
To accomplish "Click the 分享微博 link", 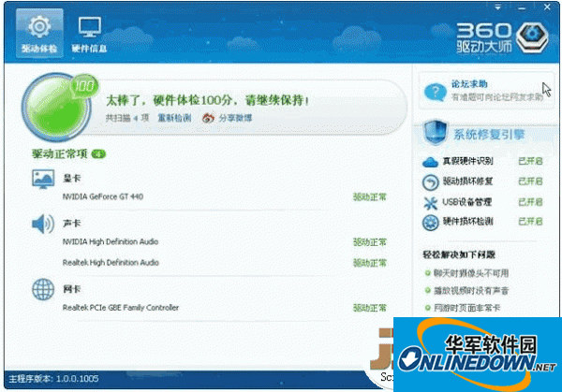I will tap(235, 118).
